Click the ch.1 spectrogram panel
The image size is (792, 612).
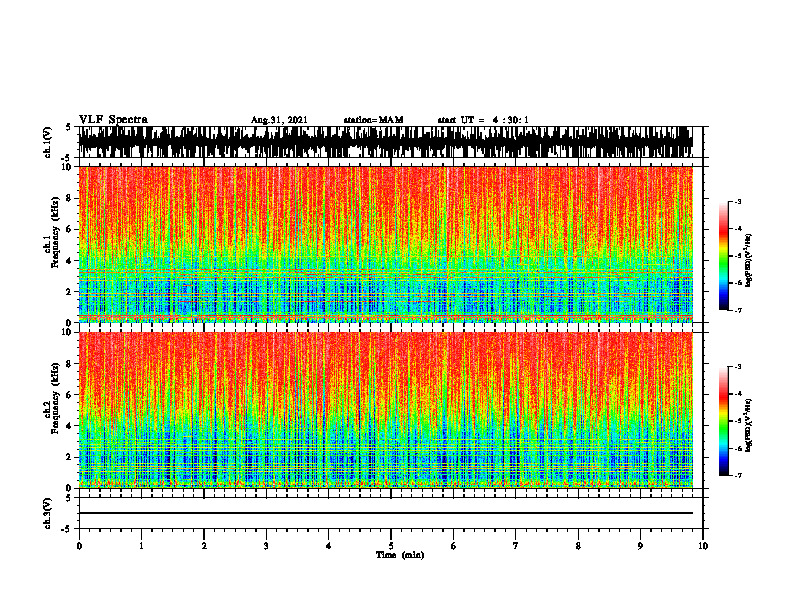385,244
